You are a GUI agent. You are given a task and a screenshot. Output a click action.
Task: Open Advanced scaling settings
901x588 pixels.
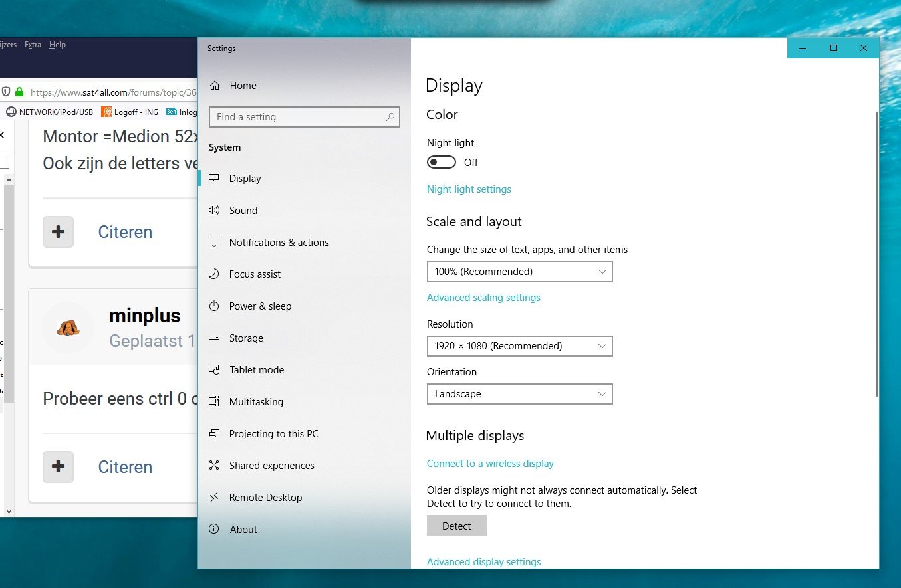click(x=483, y=298)
